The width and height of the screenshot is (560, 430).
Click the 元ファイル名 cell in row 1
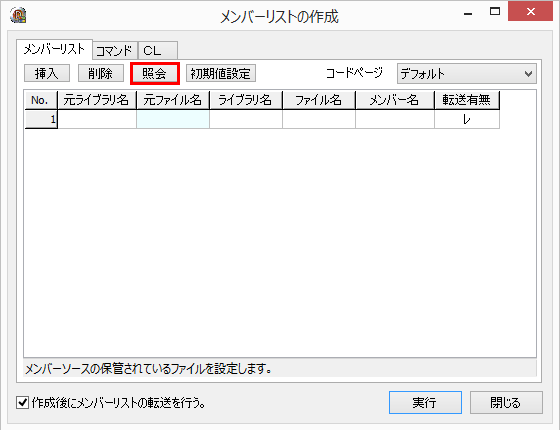pyautogui.click(x=173, y=119)
